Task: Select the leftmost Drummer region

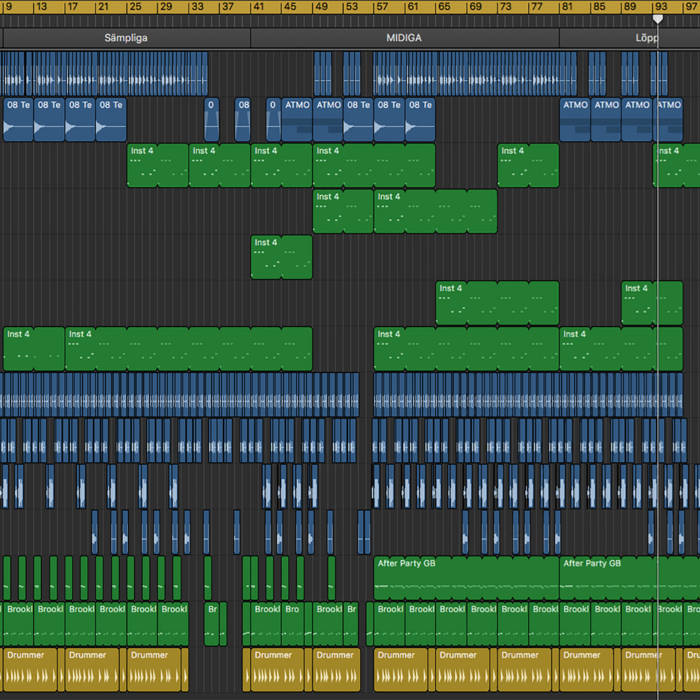Action: pyautogui.click(x=32, y=669)
